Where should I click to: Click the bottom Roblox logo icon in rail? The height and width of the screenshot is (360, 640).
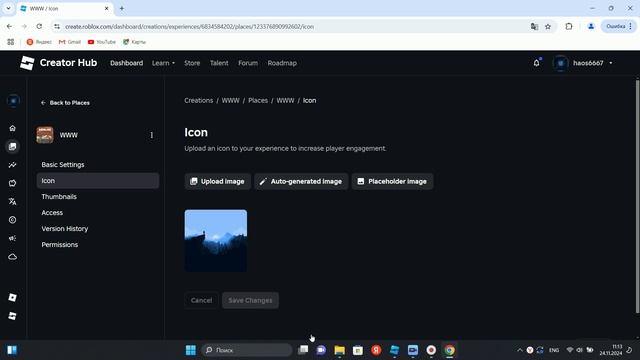[13, 316]
